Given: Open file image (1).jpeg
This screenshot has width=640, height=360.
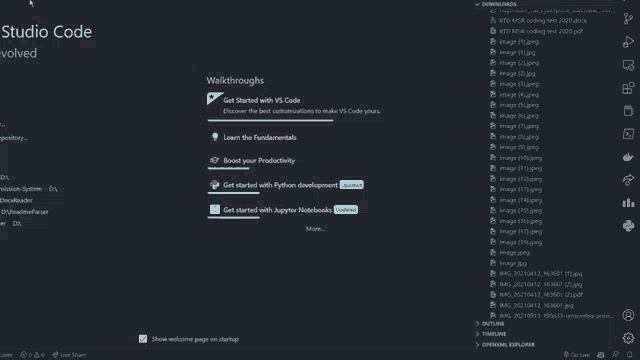Looking at the screenshot, I should 519,42.
